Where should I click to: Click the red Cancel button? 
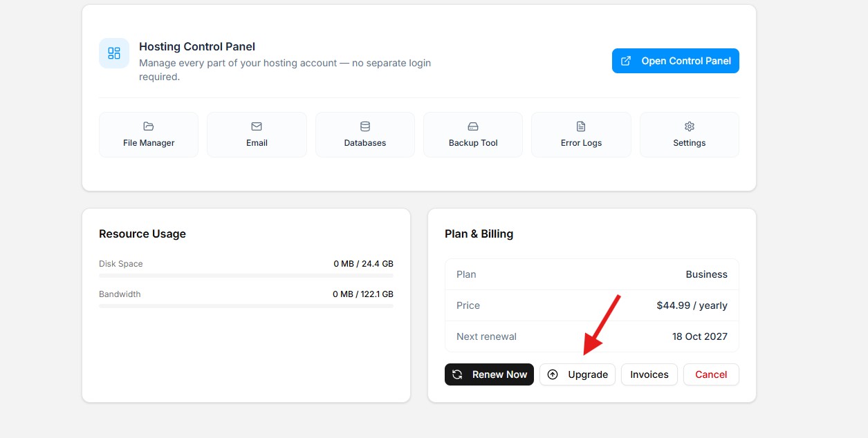tap(711, 374)
